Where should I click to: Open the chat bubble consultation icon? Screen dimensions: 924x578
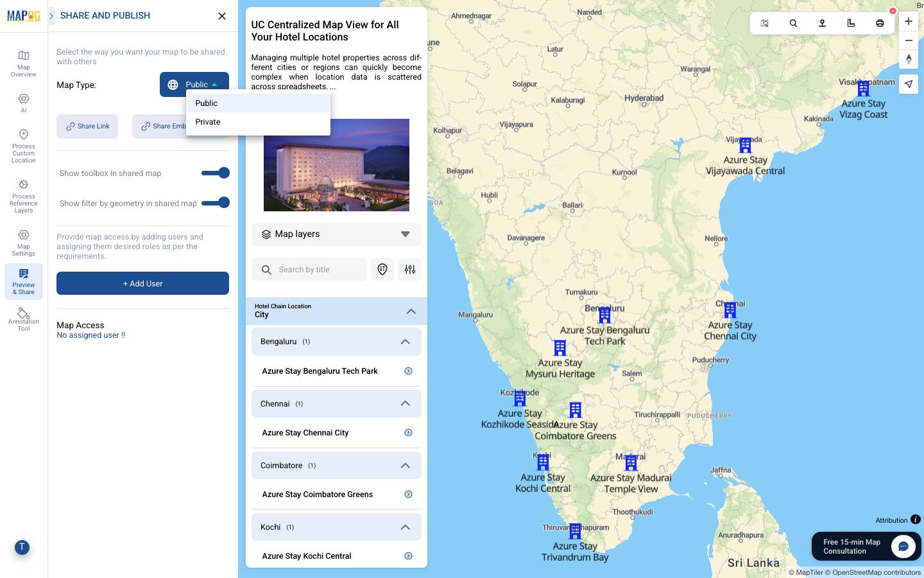(x=903, y=547)
